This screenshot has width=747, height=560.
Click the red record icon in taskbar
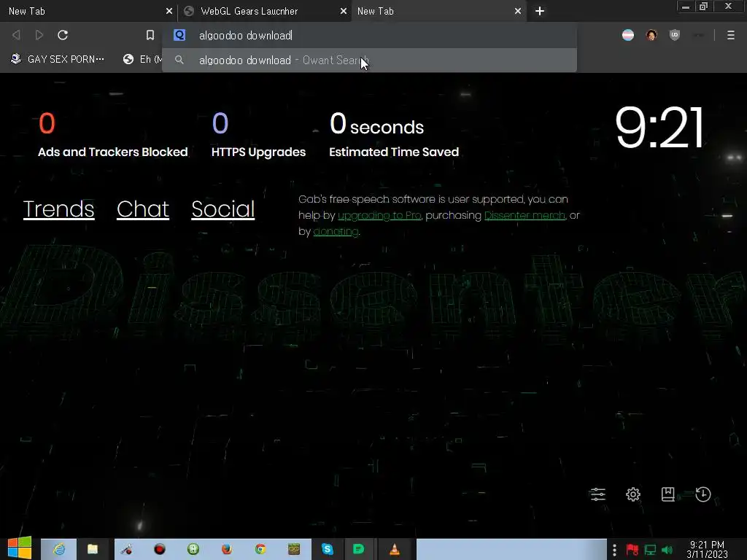(160, 550)
